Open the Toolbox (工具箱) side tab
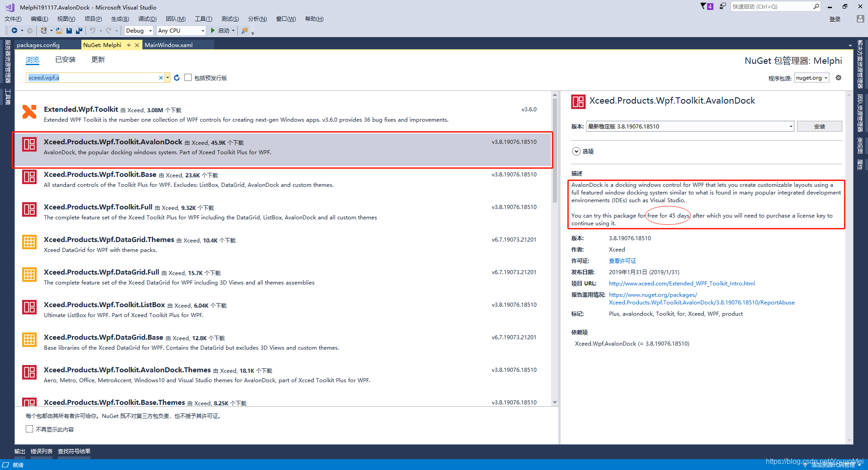 (8, 97)
